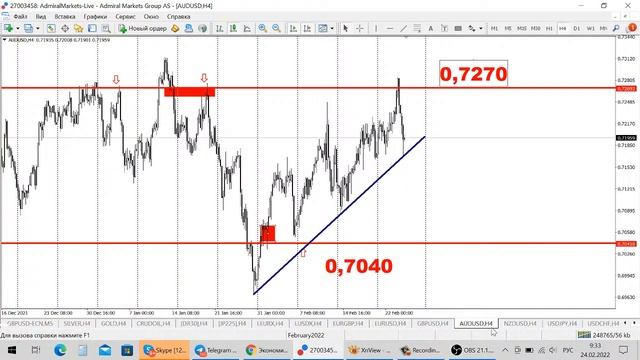Viewport: 640px width, 360px height.
Task: Open Skype from the taskbar
Action: point(164,350)
